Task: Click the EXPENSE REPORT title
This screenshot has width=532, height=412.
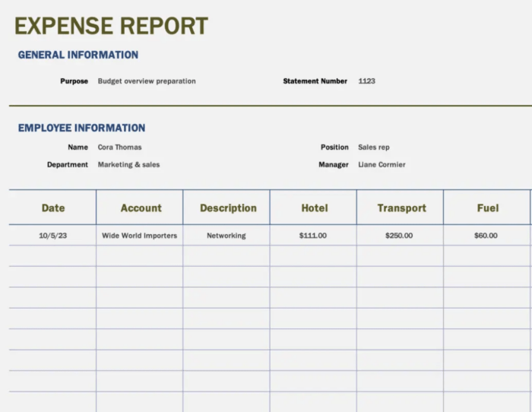Action: [x=111, y=26]
